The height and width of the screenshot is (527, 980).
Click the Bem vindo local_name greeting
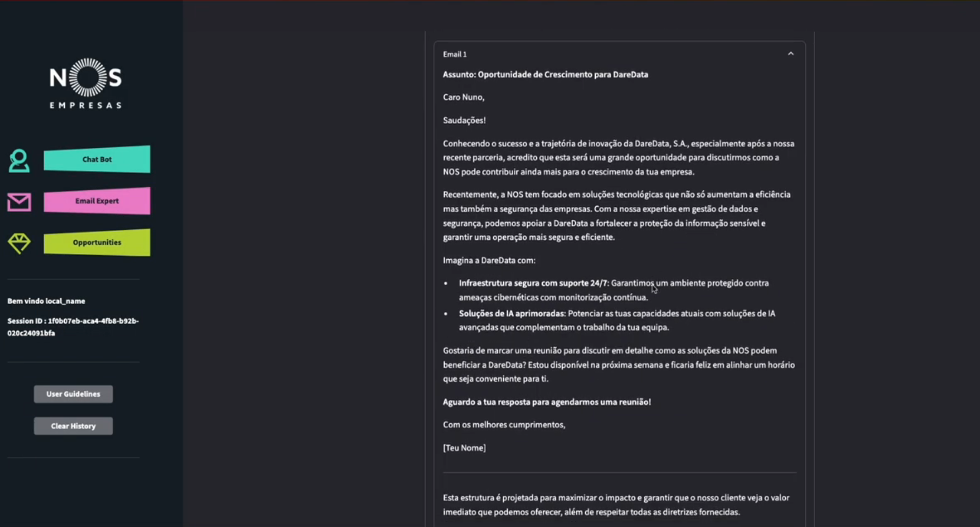46,301
